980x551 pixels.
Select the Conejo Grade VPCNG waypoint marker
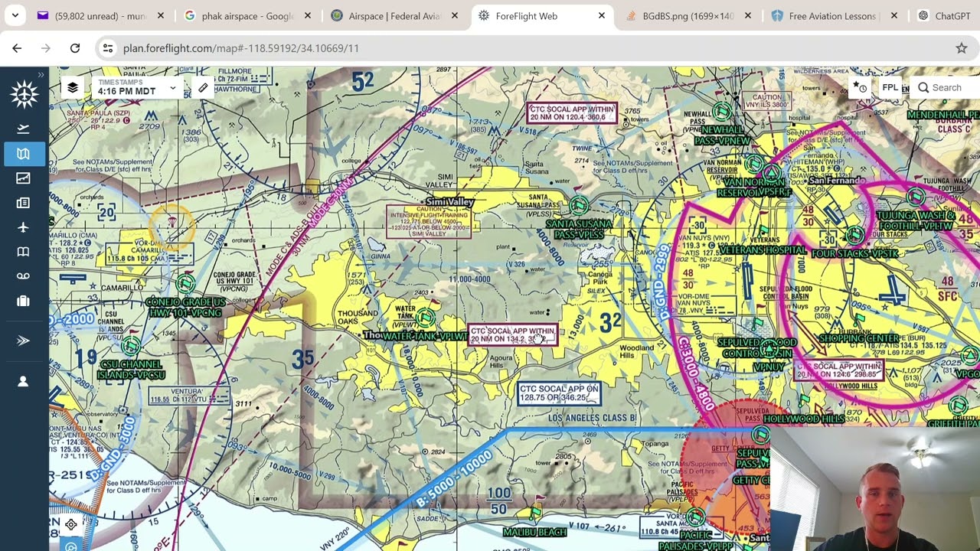pos(185,283)
